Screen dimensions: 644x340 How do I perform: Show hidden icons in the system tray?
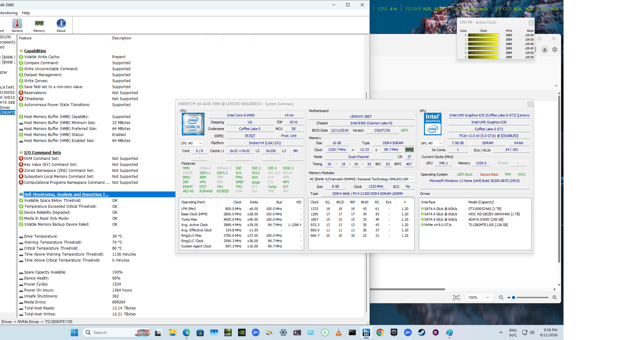click(x=501, y=332)
